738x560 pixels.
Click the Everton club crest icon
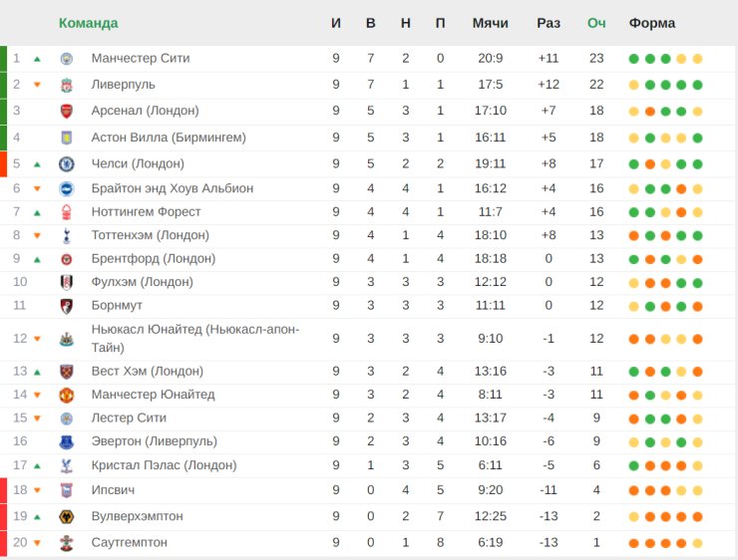(x=67, y=441)
